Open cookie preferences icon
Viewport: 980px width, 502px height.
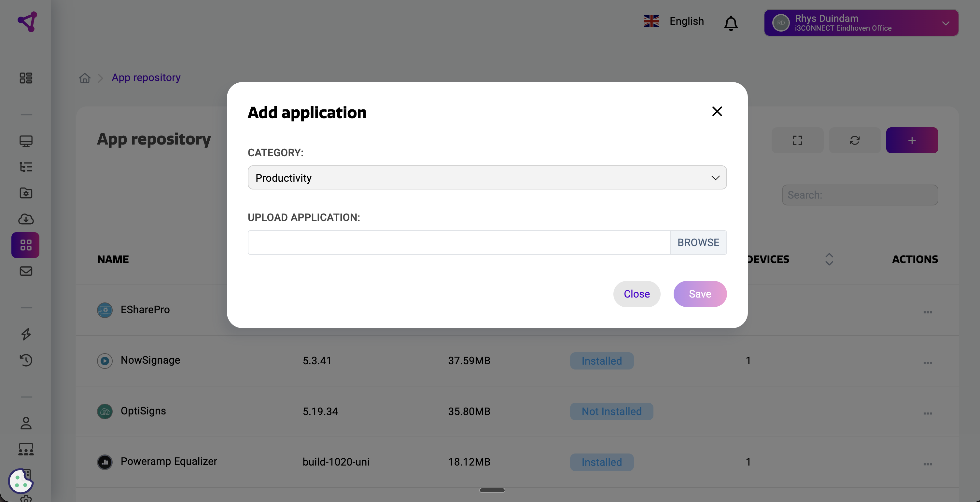pos(21,481)
